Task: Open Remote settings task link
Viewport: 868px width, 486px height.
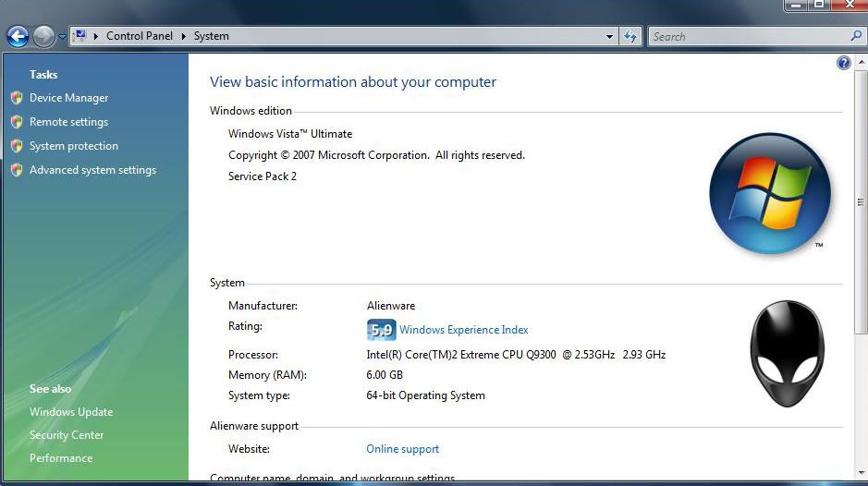Action: (x=68, y=122)
